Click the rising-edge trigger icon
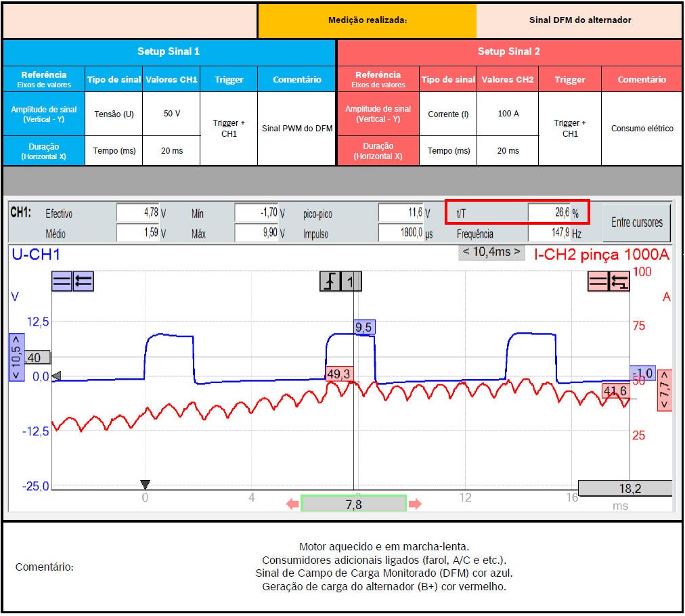This screenshot has height=616, width=685. pyautogui.click(x=330, y=282)
